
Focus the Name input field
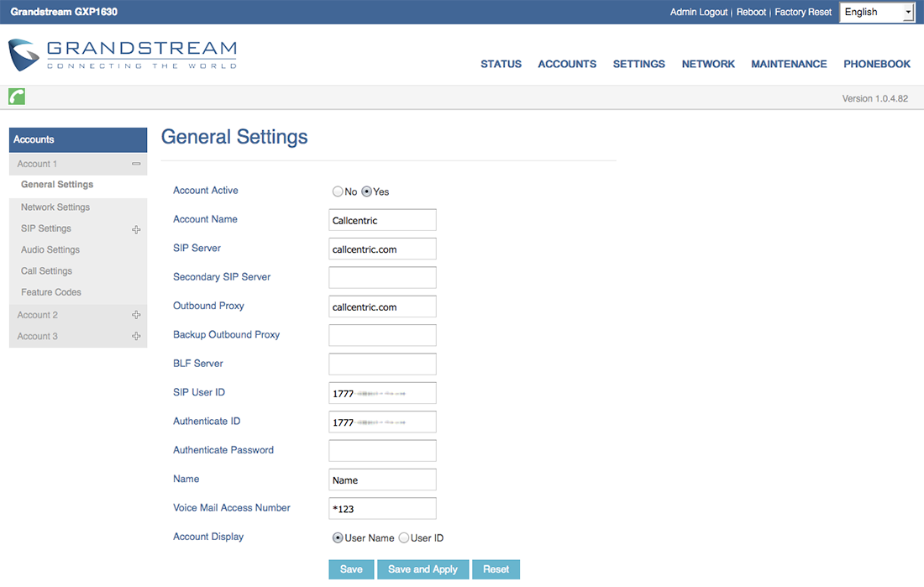coord(382,480)
